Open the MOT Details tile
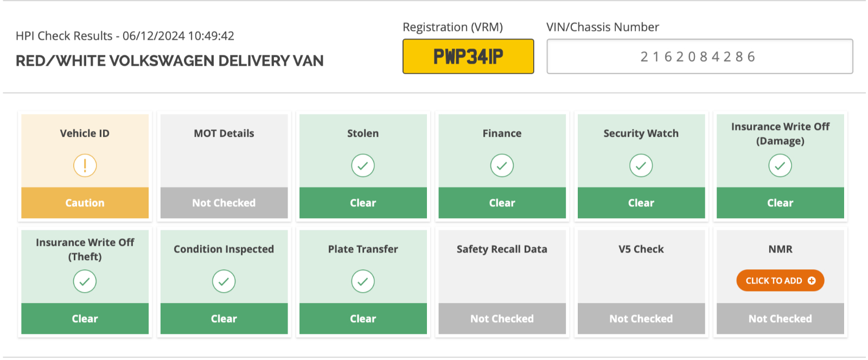 click(224, 166)
